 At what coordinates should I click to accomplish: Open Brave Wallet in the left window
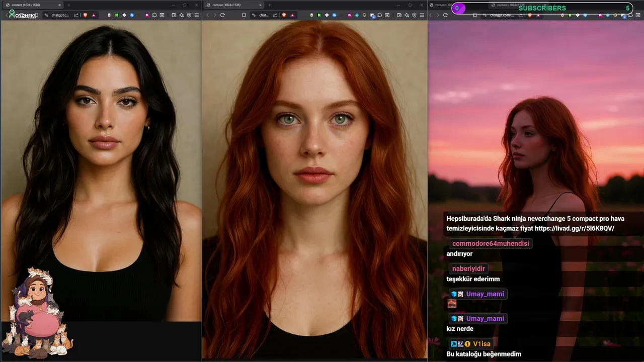(174, 15)
